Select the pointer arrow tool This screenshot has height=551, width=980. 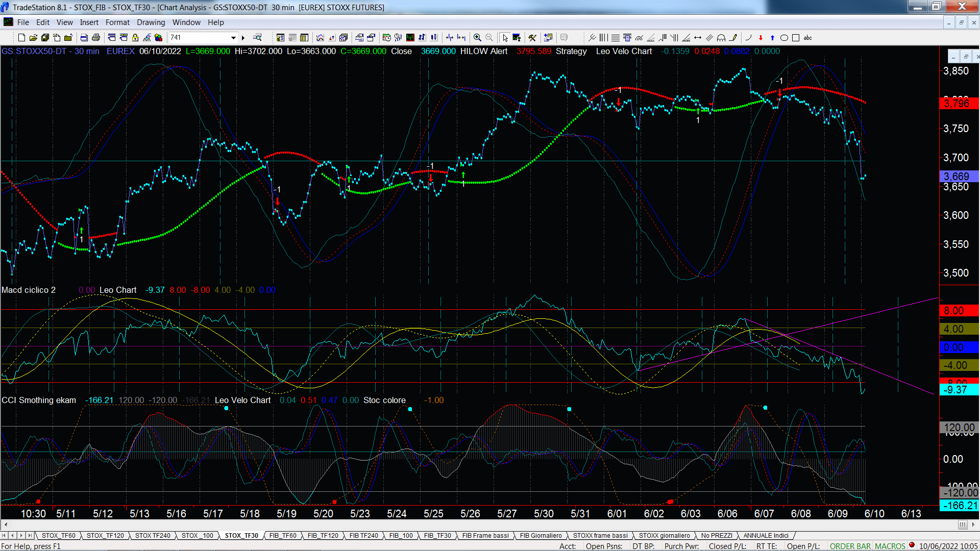click(x=505, y=38)
